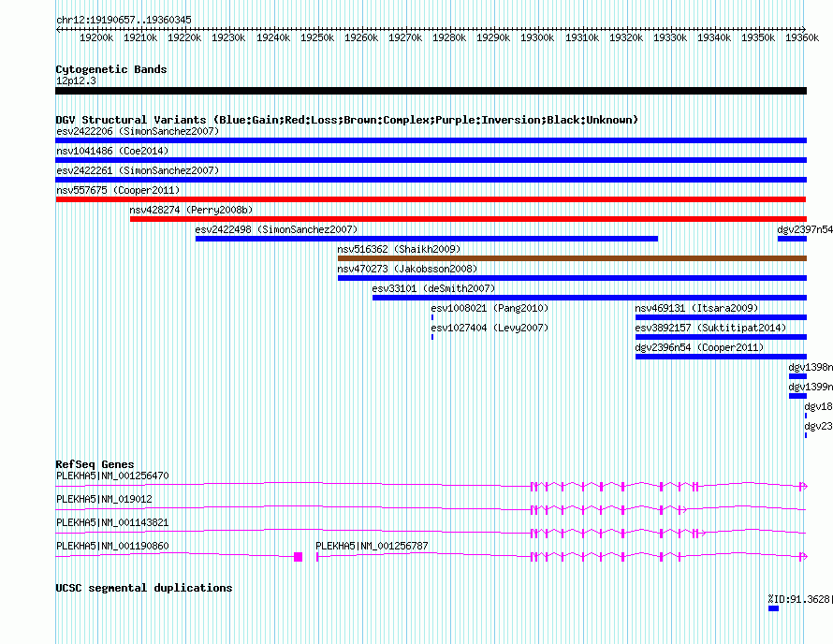The image size is (833, 644).
Task: Click the RefSeq Genes track title
Action: (x=95, y=464)
